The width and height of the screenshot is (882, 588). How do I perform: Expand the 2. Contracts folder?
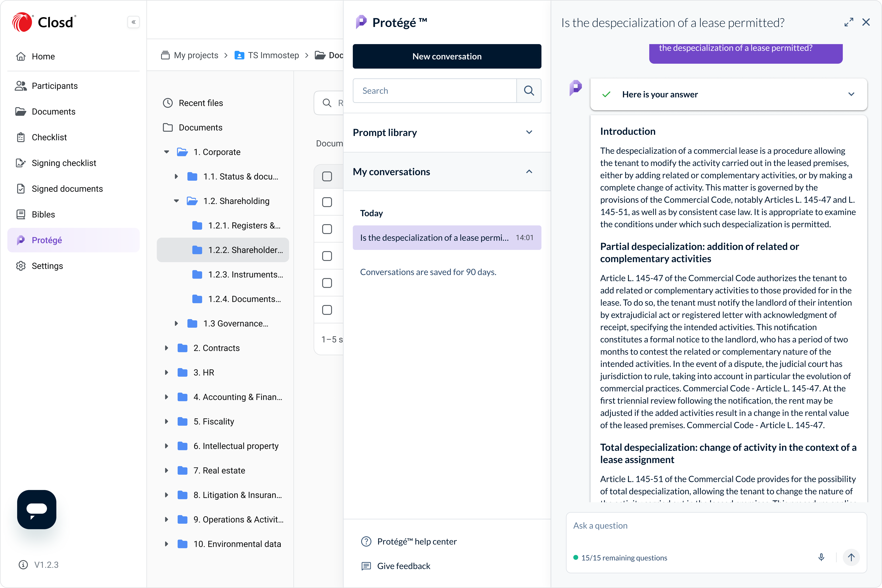point(167,348)
